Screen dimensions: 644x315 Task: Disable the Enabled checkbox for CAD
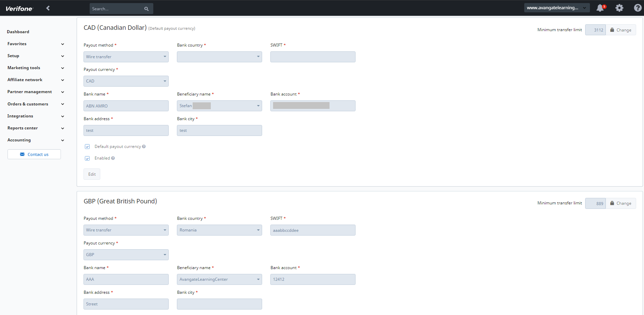coord(87,158)
